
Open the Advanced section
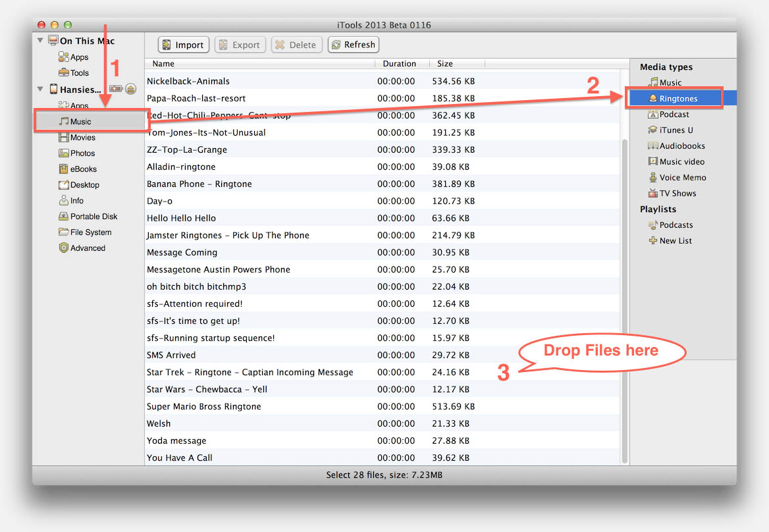click(x=82, y=248)
